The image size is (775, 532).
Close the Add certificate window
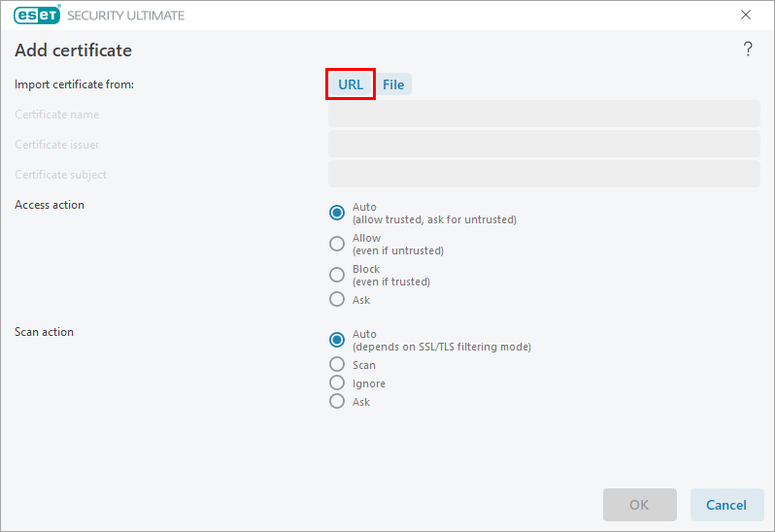(746, 16)
